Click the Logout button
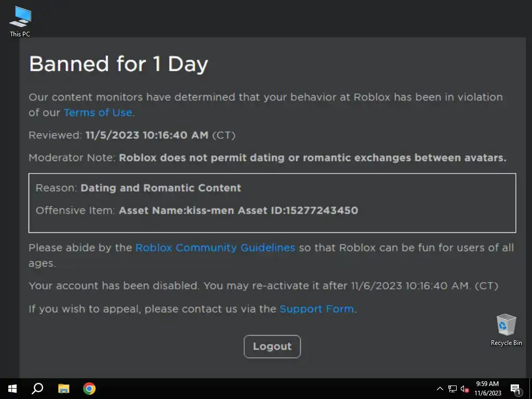The image size is (532, 399). coord(272,347)
